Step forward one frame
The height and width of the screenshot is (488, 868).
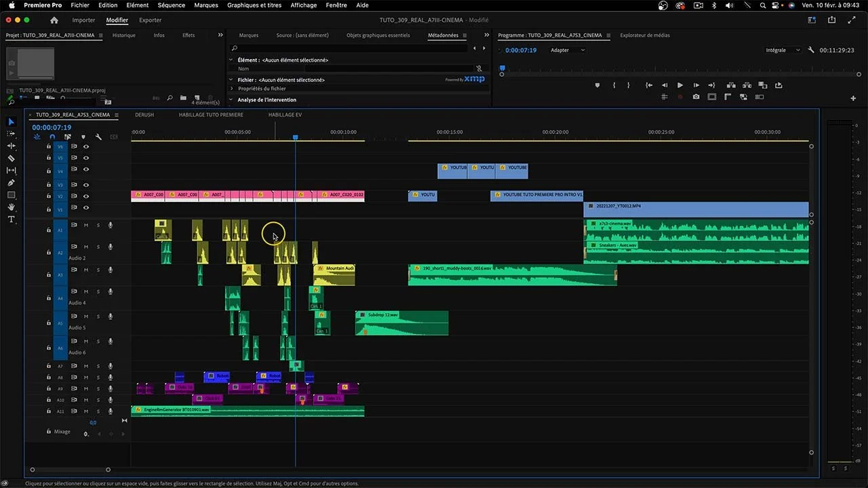point(696,85)
